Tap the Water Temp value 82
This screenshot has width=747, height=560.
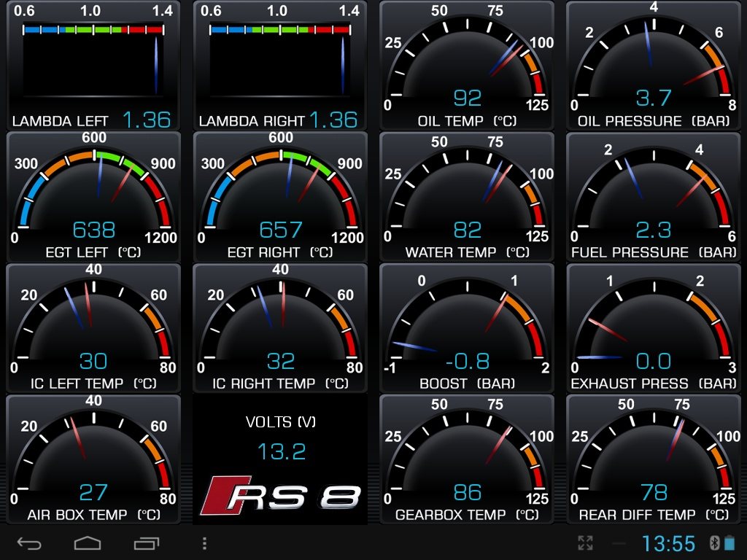[468, 230]
